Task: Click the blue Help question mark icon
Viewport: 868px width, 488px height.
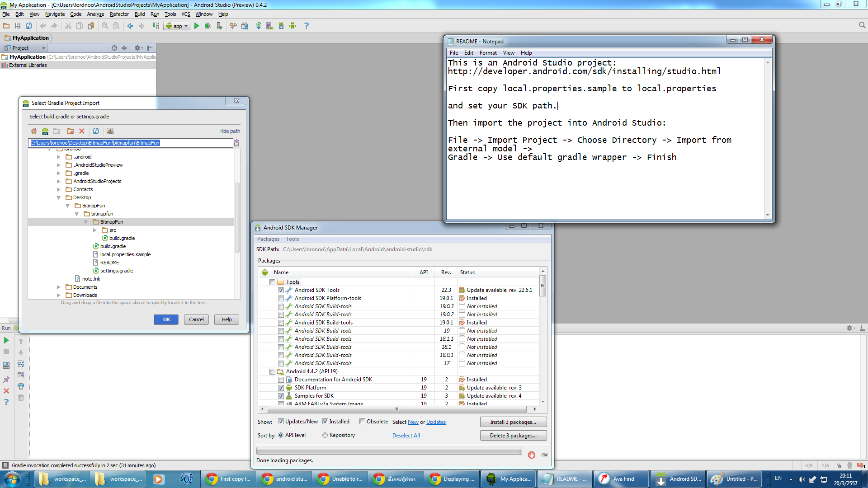Action: 307,26
